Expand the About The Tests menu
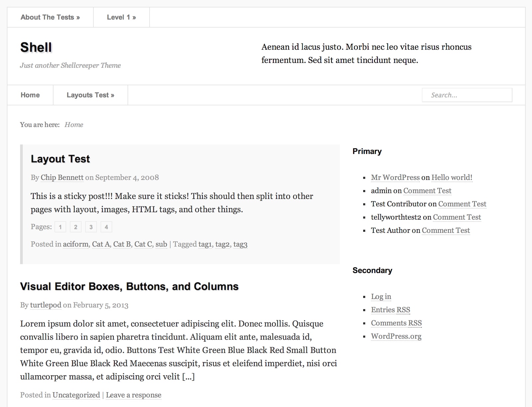This screenshot has width=532, height=407. tap(50, 17)
